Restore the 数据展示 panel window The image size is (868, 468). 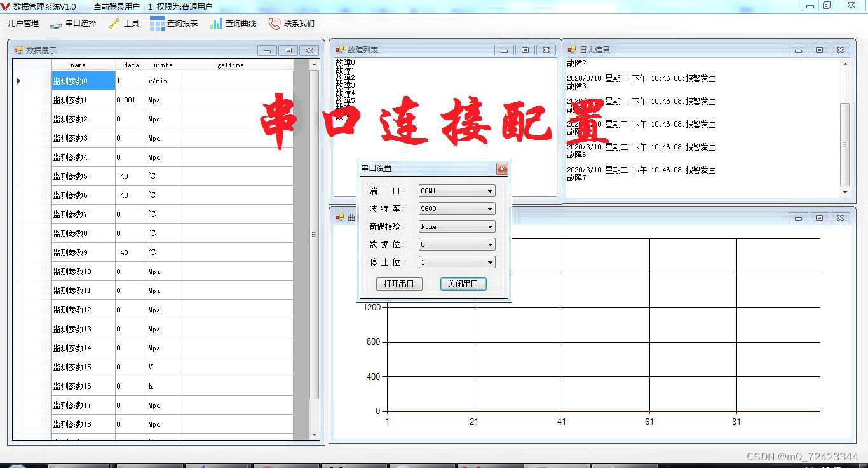pos(288,50)
